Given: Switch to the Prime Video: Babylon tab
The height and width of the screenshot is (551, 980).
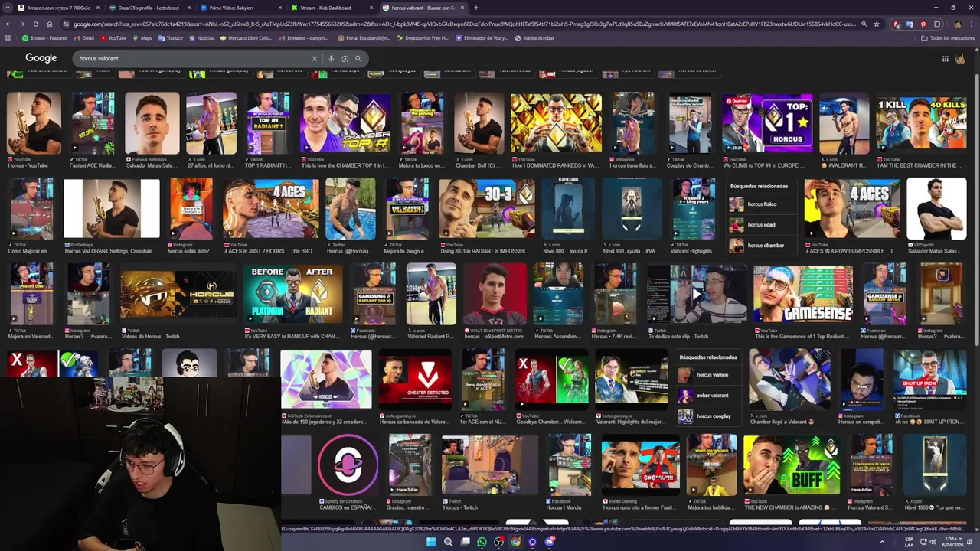Looking at the screenshot, I should coord(240,8).
